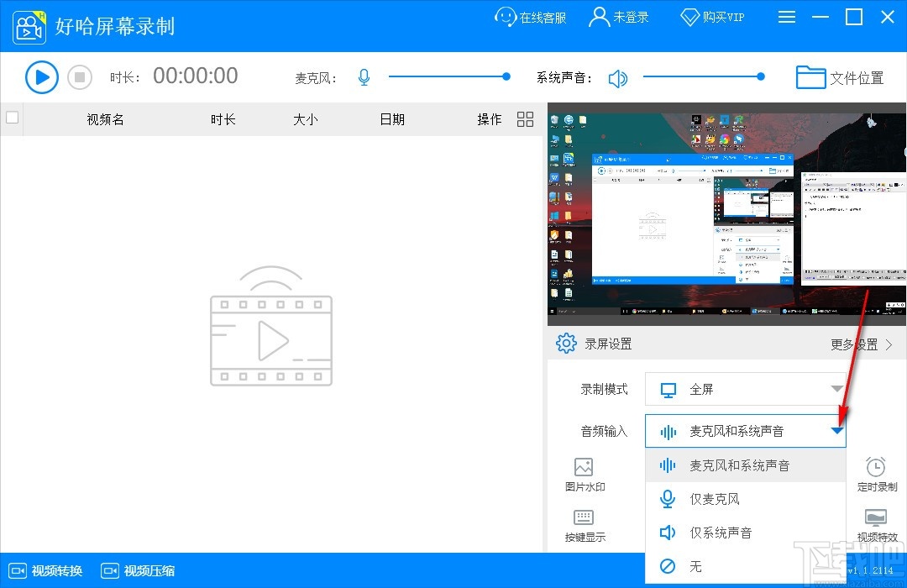
Task: Switch to grid view beside 操作 column
Action: pyautogui.click(x=525, y=118)
